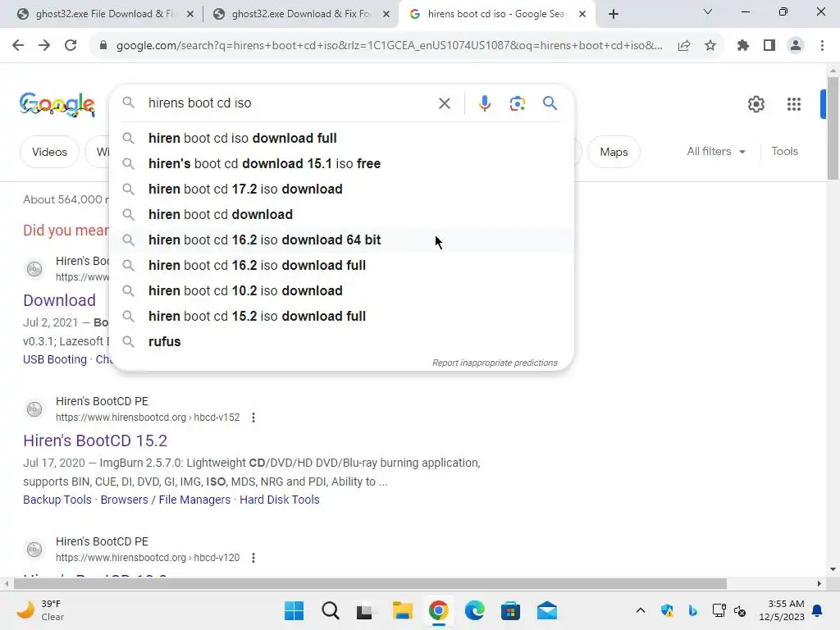Click the address bar URL

(x=389, y=46)
